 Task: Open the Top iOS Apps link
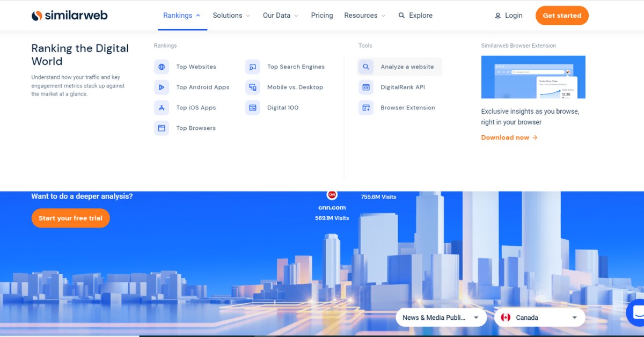[x=196, y=108]
